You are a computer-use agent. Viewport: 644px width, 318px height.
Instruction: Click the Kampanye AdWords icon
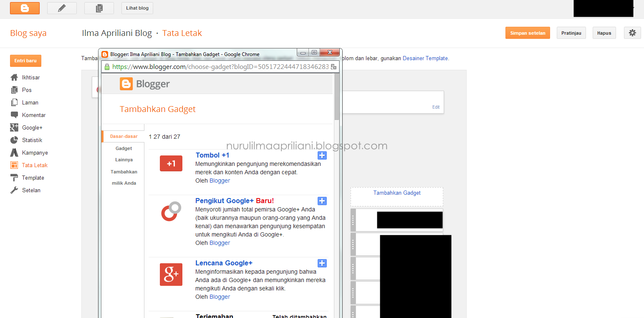[14, 153]
